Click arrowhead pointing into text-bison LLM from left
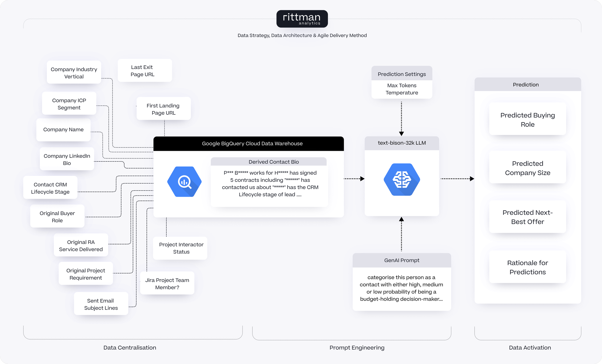602x364 pixels. click(362, 179)
